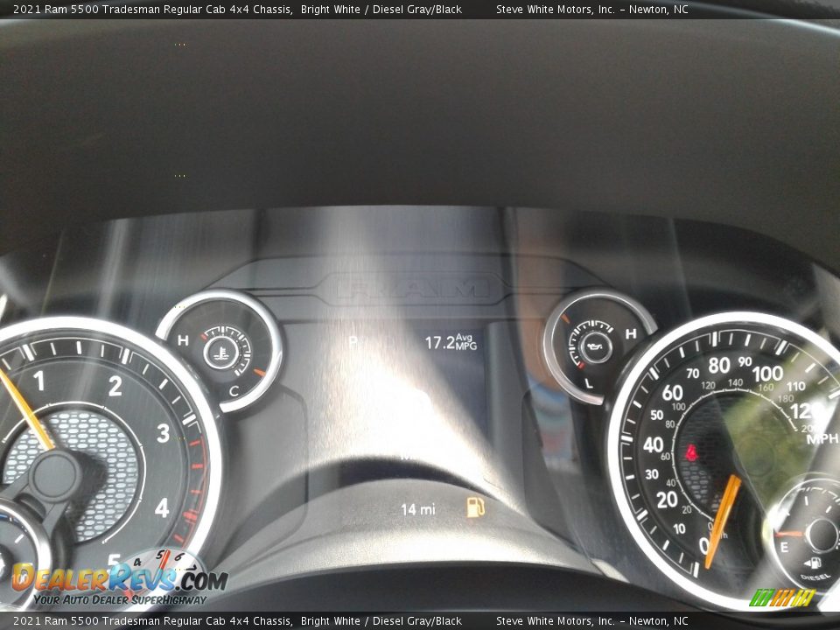The image size is (840, 630).
Task: Click the orange speedometer needle
Action: [x=722, y=521]
